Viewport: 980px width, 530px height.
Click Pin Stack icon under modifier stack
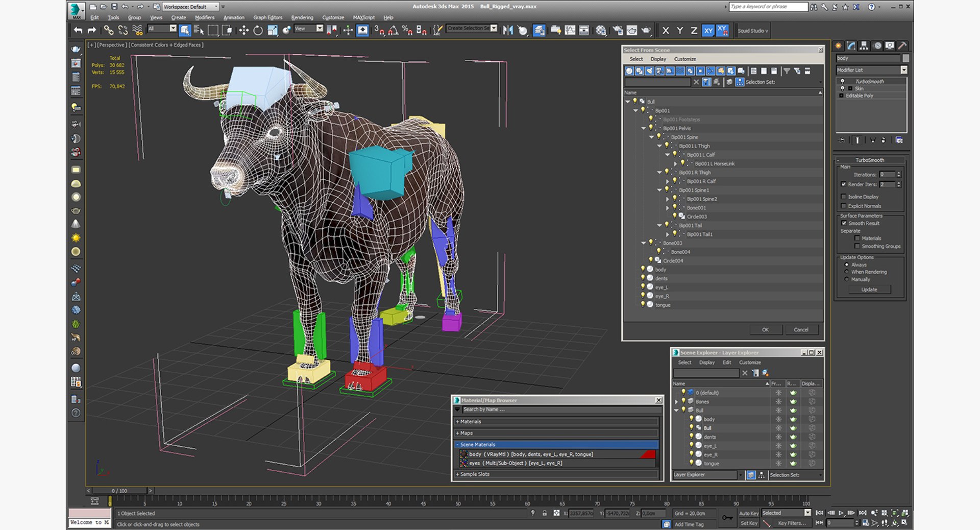coord(842,140)
